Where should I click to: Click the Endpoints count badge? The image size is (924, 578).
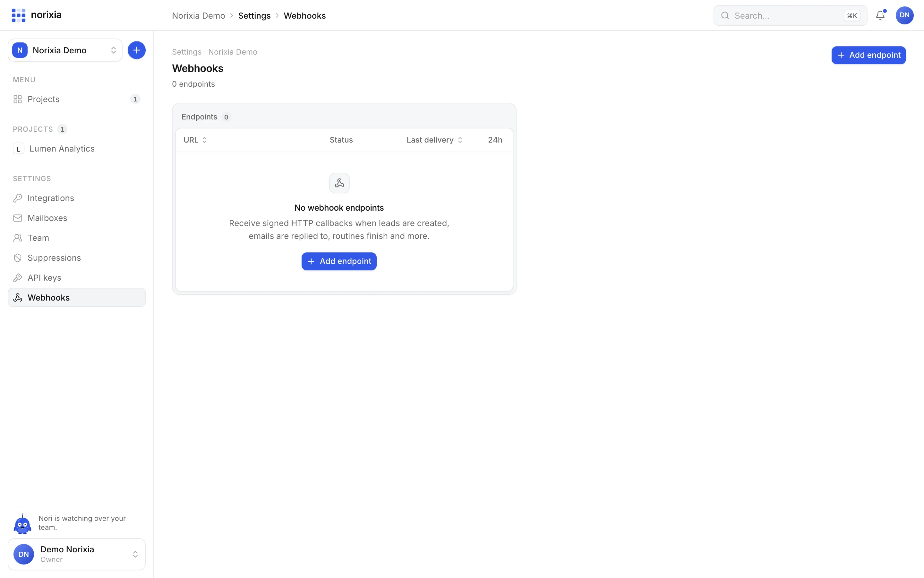tap(226, 117)
